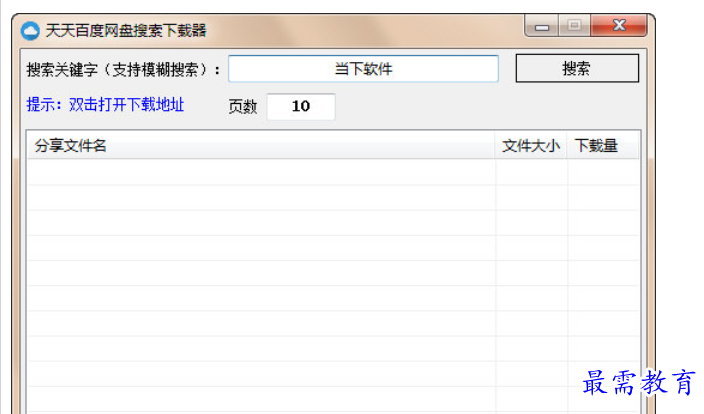Image resolution: width=704 pixels, height=414 pixels.
Task: Click the blue hint text 提示：双击打开下载地址
Action: [x=106, y=105]
